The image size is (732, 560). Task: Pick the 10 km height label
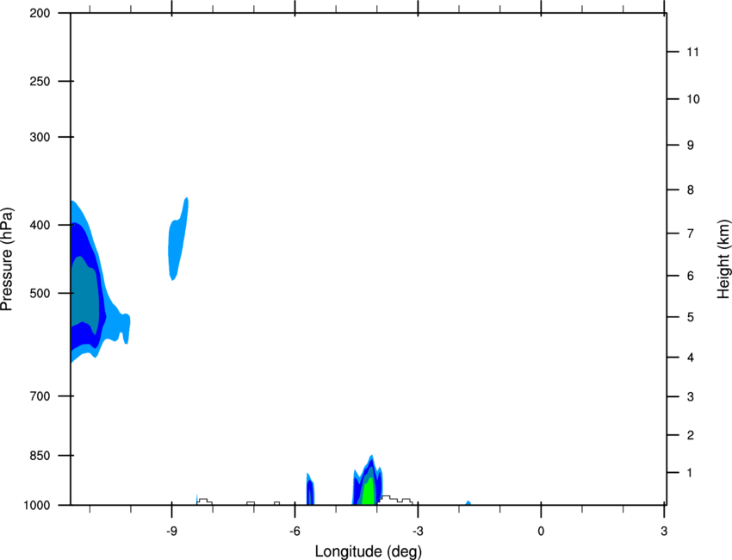point(693,99)
